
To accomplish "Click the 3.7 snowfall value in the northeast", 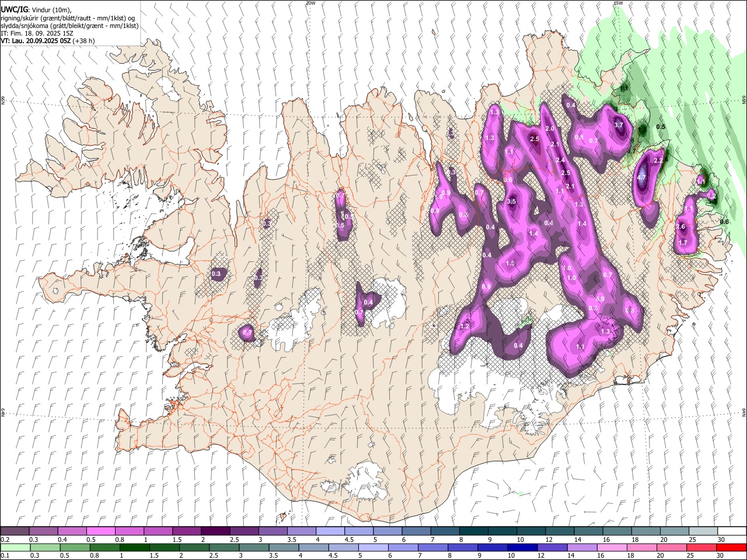I will click(x=619, y=125).
